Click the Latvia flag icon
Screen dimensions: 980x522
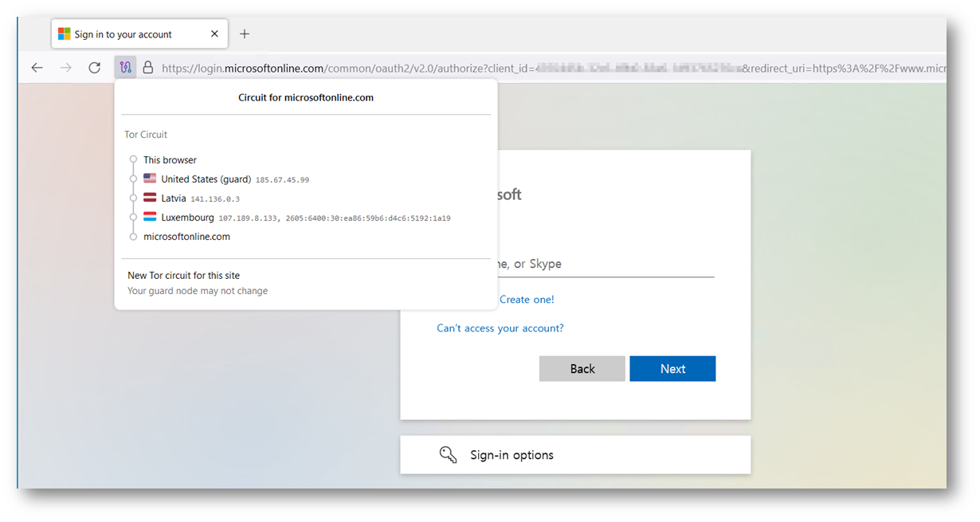(150, 198)
